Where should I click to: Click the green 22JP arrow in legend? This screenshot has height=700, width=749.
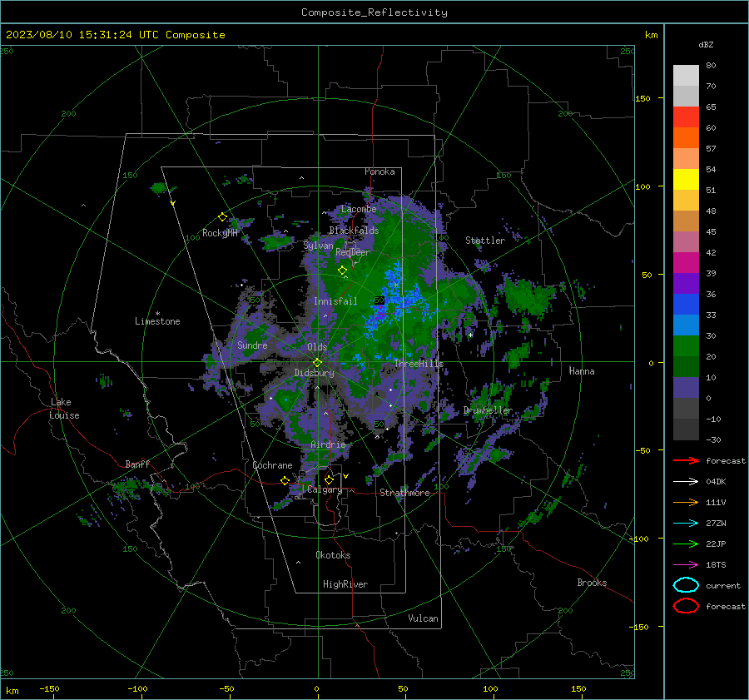coord(686,544)
